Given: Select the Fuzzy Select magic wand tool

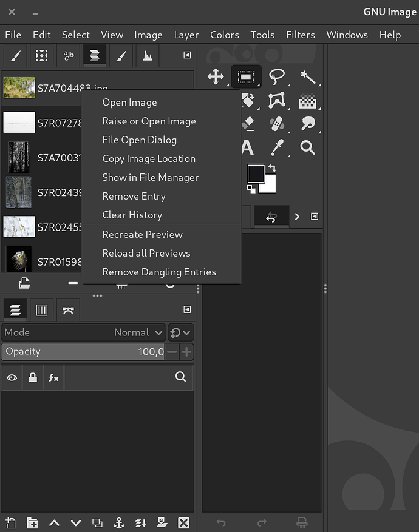Looking at the screenshot, I should 307,77.
